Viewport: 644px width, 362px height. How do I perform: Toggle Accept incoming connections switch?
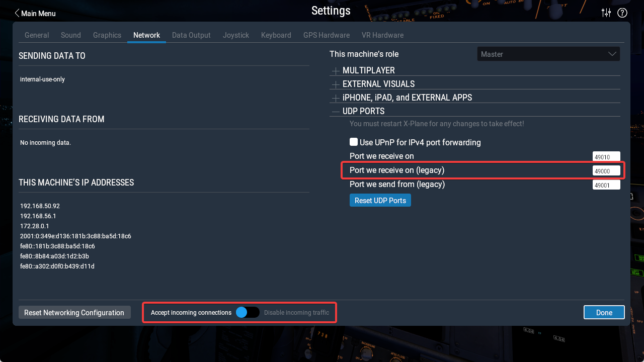[247, 312]
